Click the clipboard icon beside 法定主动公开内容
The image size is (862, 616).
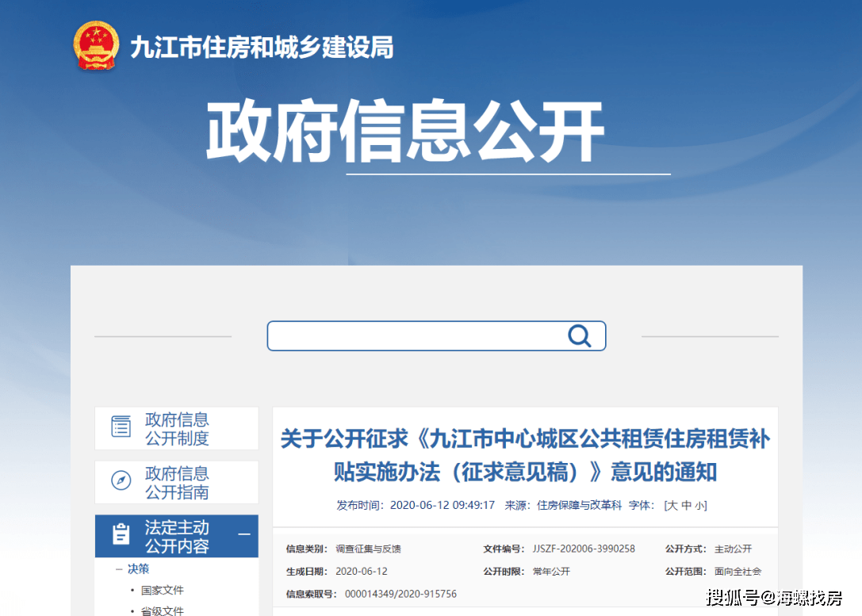pos(121,534)
